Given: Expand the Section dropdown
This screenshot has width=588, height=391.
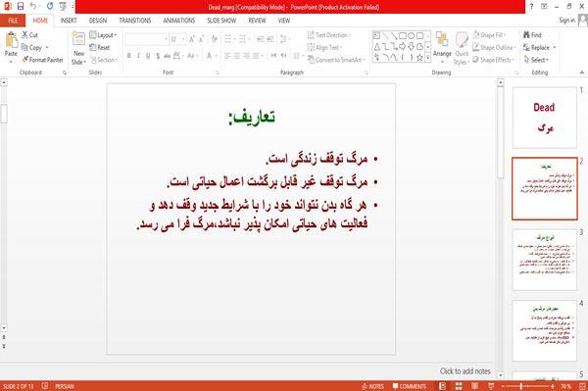Looking at the screenshot, I should pos(104,60).
